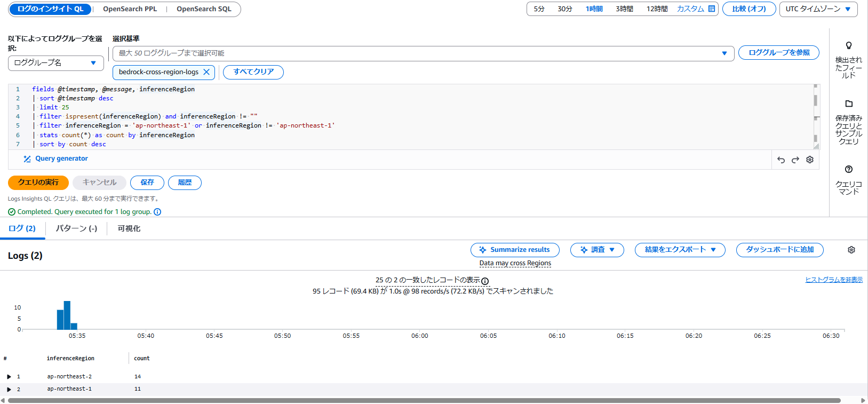Open Logs results settings gear
The width and height of the screenshot is (868, 404).
[x=851, y=250]
